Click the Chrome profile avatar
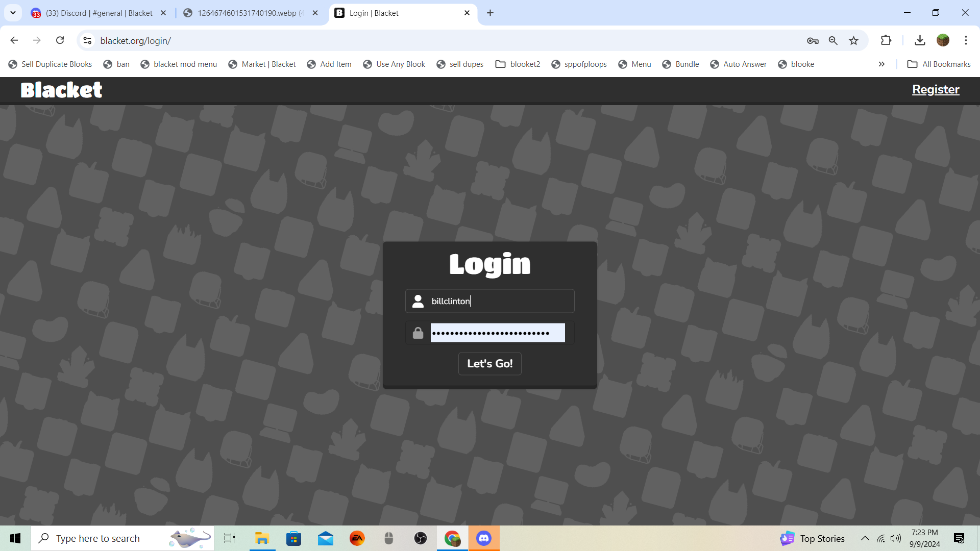 pyautogui.click(x=943, y=40)
